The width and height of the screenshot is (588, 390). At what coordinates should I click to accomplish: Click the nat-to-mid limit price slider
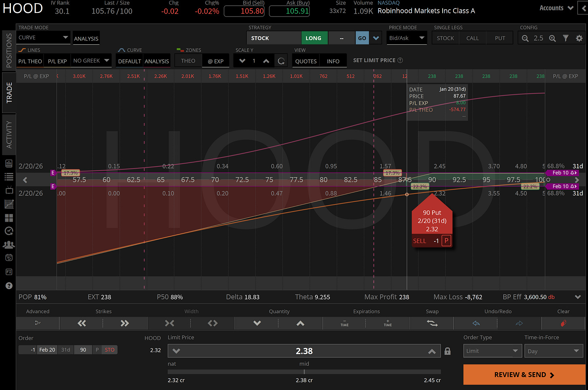click(x=304, y=372)
